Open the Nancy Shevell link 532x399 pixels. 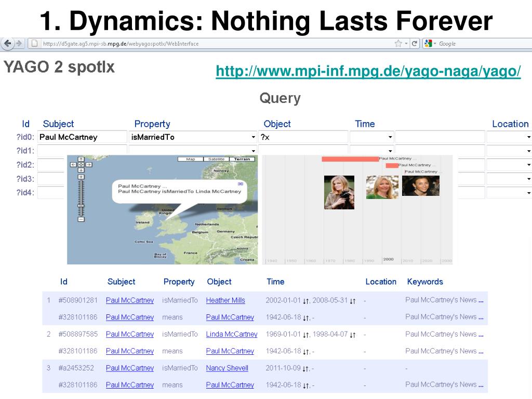227,368
